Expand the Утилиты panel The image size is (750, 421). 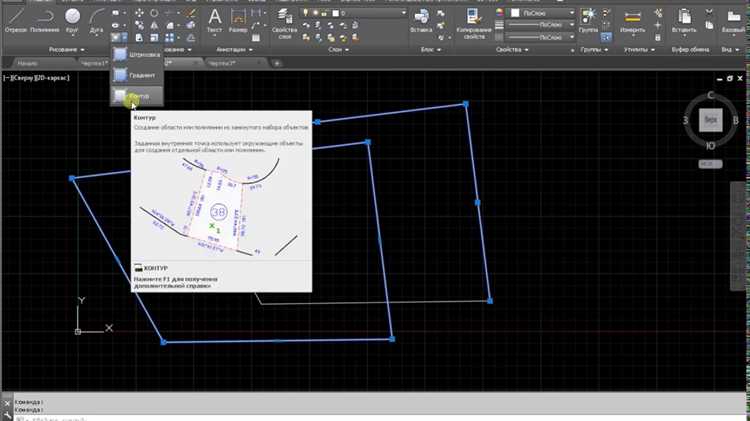[x=639, y=49]
